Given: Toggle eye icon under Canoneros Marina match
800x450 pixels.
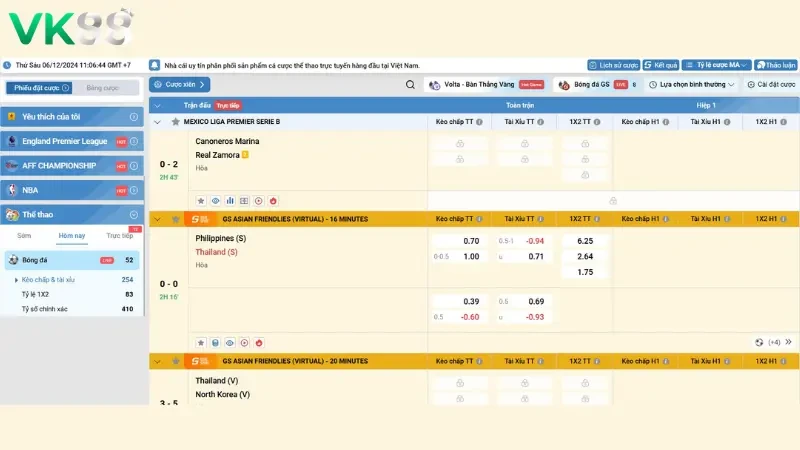Looking at the screenshot, I should [215, 201].
